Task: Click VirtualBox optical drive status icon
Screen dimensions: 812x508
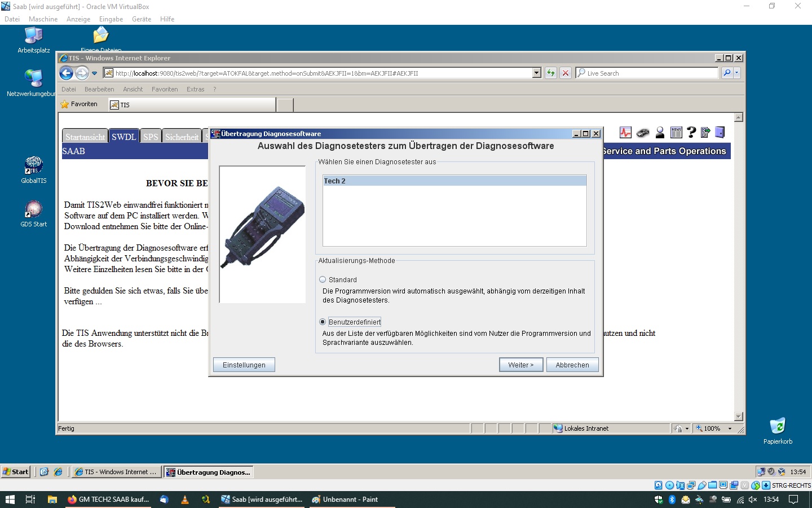Action: pos(669,485)
